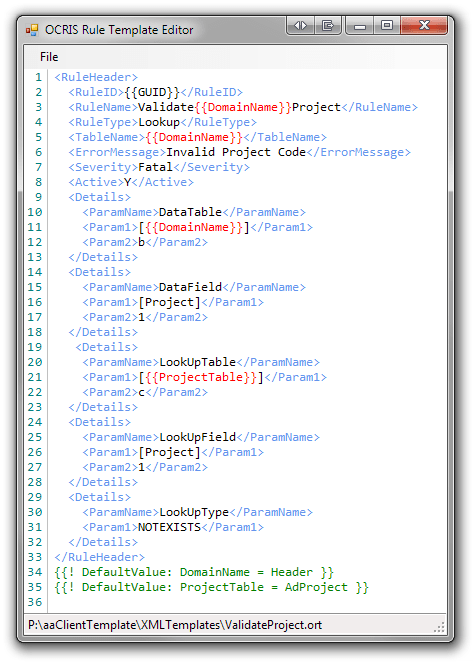474x664 pixels.
Task: Place cursor in {{GUID}} on line 2
Action: click(152, 92)
